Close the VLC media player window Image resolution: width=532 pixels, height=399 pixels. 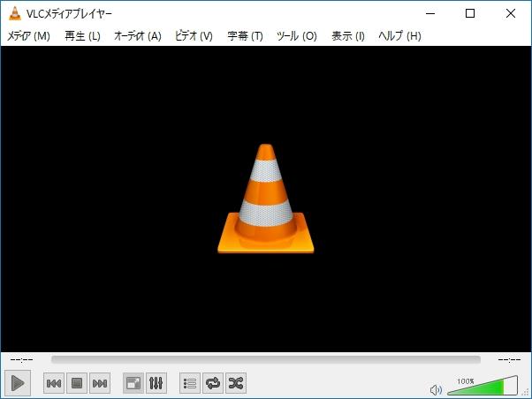tap(511, 13)
